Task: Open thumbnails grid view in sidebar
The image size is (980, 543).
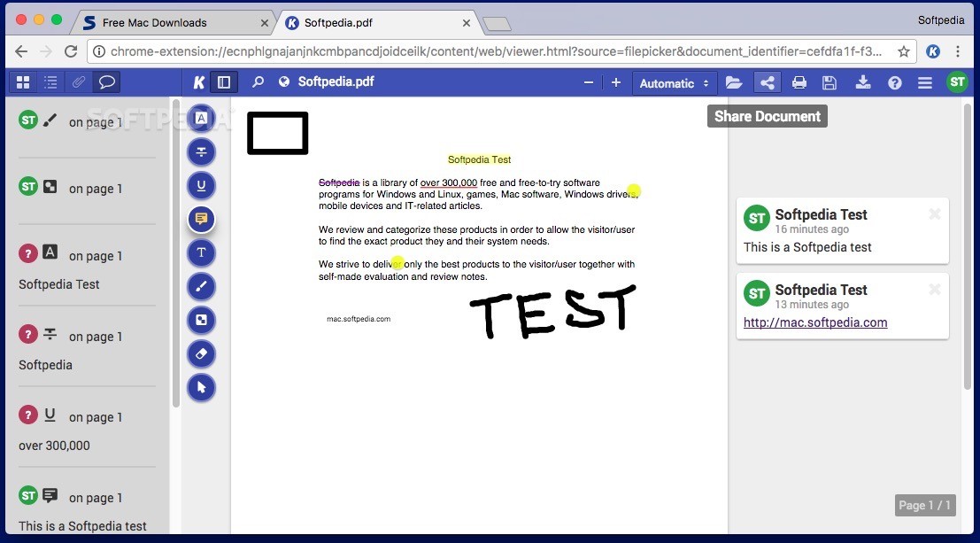Action: 23,82
